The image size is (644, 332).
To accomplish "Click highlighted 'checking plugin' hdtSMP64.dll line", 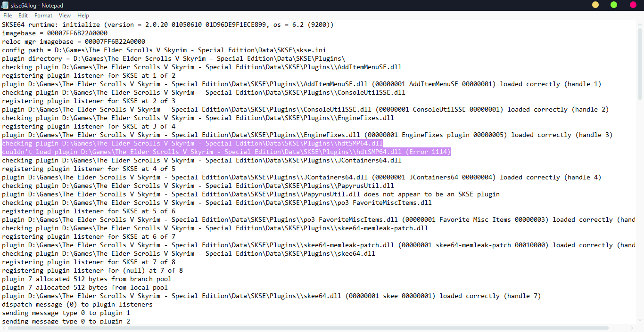I will tap(192, 143).
